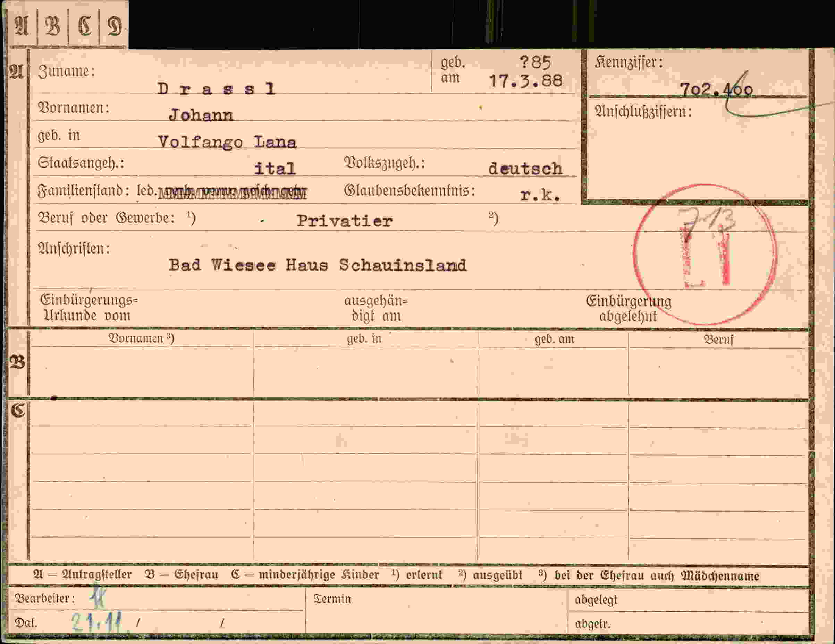Screen dimensions: 835x644
Task: Click the section 'C' marker in left margin
Action: [x=18, y=411]
